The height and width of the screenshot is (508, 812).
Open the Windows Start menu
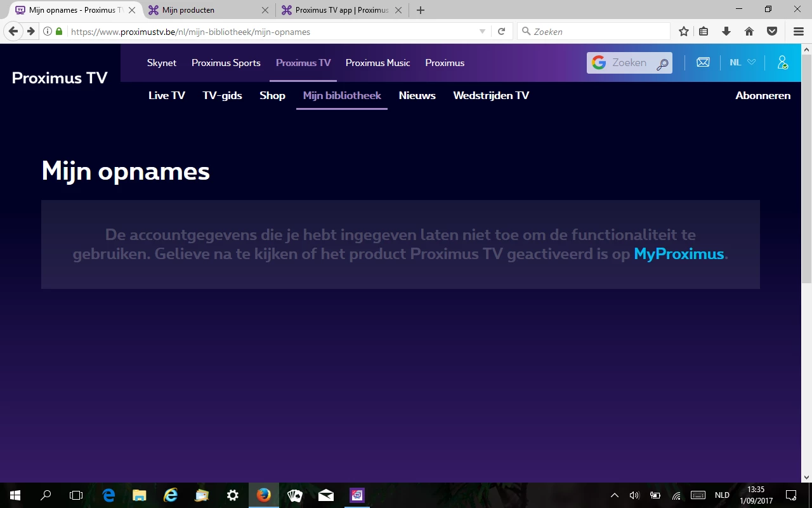pyautogui.click(x=15, y=495)
